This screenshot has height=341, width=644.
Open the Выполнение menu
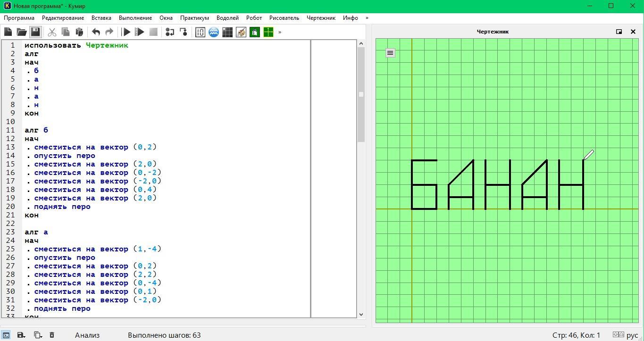135,18
